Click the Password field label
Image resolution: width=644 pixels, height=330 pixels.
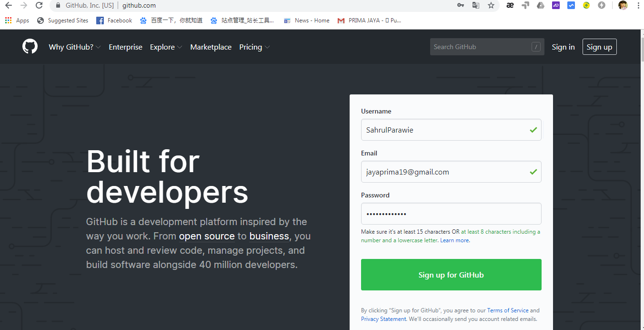click(375, 195)
